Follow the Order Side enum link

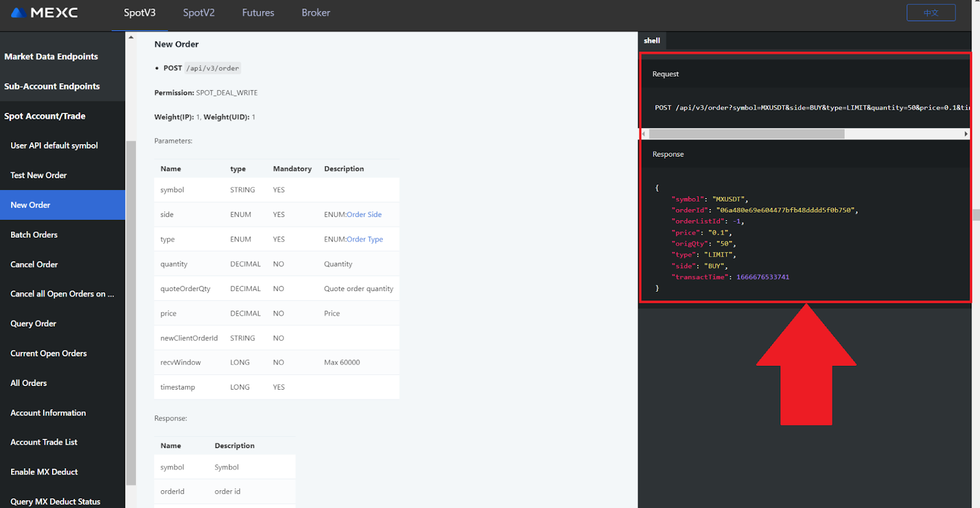point(364,214)
